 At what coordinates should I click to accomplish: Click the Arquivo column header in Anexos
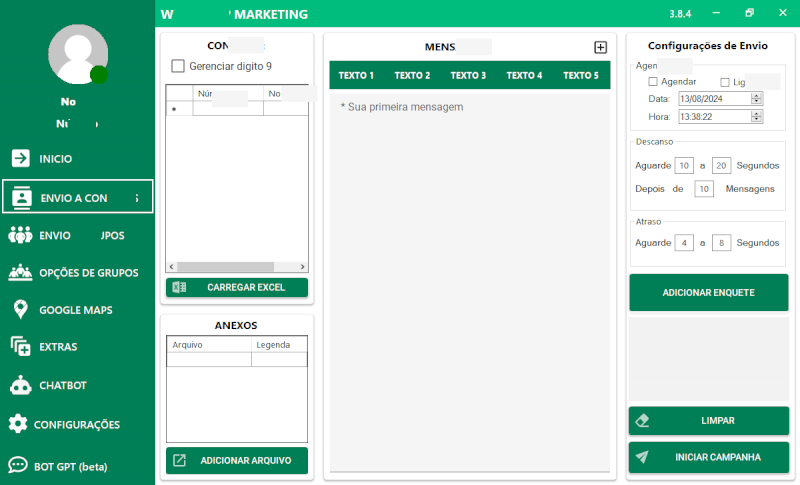(x=209, y=345)
